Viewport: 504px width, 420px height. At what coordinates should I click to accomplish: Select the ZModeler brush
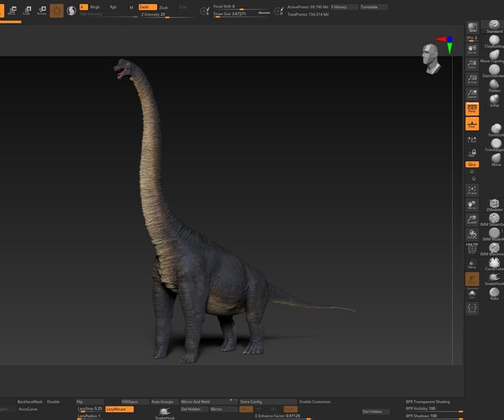[494, 204]
